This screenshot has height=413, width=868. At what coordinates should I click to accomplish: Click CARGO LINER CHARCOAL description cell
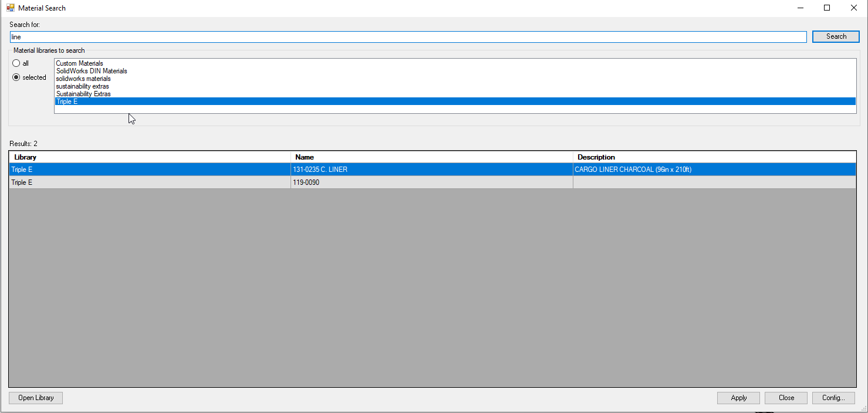click(x=714, y=170)
